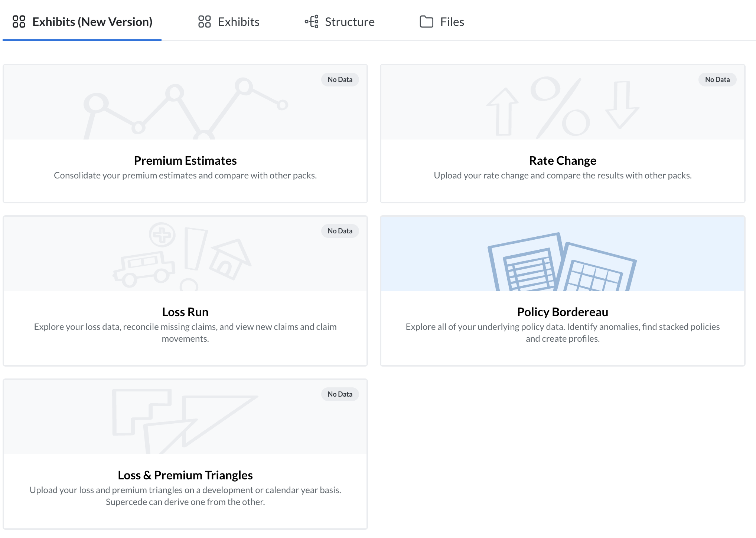Open the Exhibits tab (old version)
The image size is (756, 538).
click(x=238, y=22)
